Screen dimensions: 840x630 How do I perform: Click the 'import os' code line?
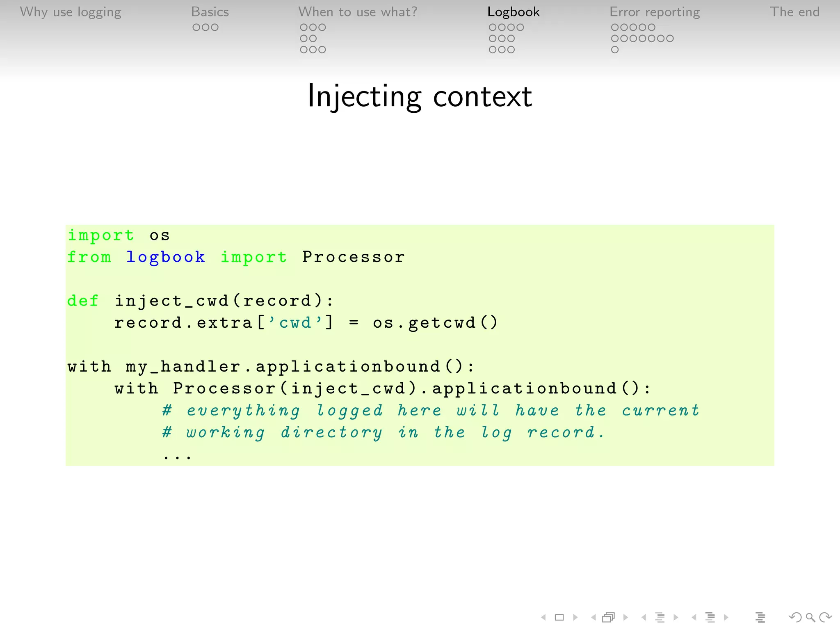(119, 235)
